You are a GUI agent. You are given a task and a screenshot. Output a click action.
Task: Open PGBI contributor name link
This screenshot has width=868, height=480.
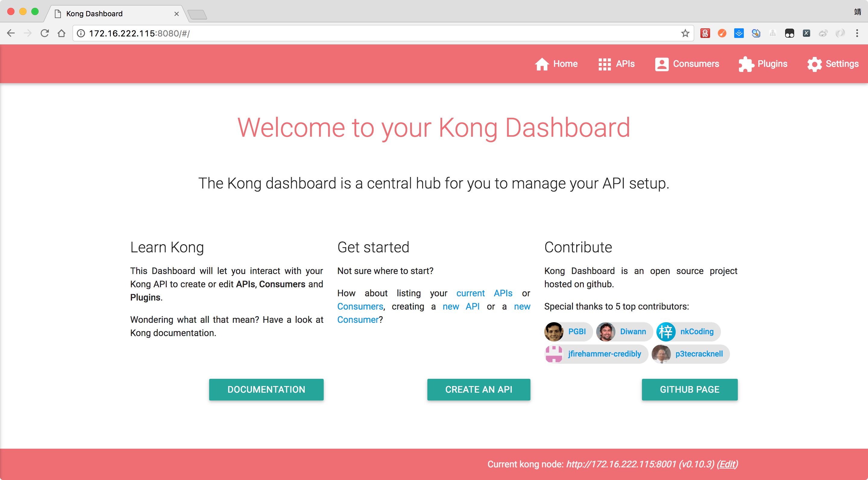577,332
